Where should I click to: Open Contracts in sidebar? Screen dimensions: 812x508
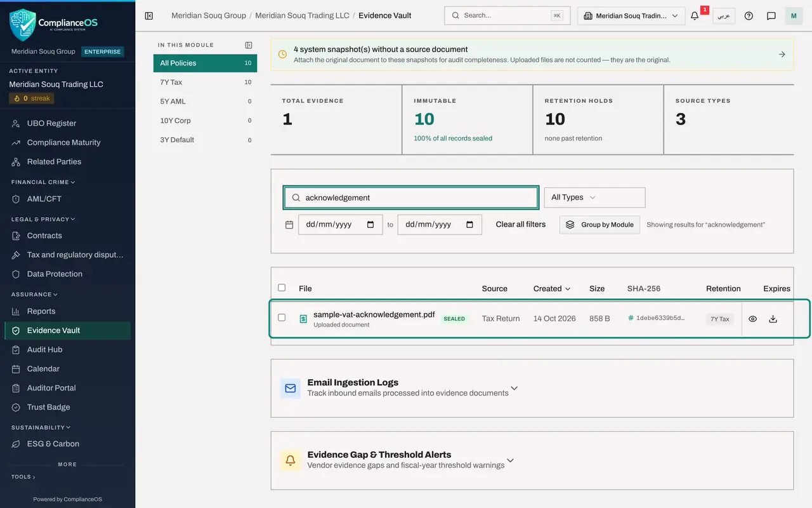(67, 236)
